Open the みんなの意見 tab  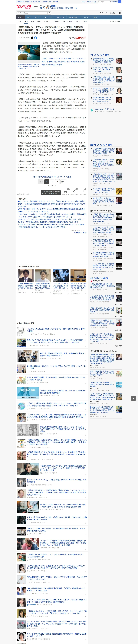point(73,17)
